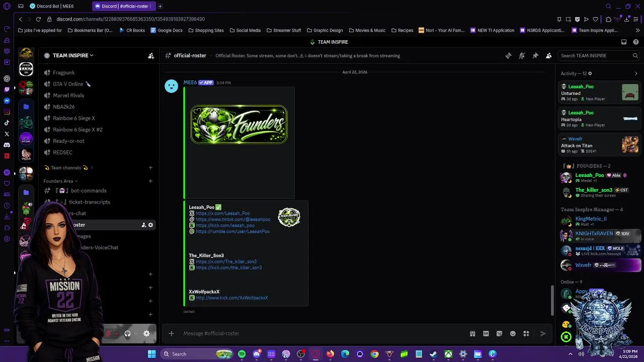Screen dimensions: 644x362
Task: Open the Windows Start menu
Action: (x=151, y=354)
